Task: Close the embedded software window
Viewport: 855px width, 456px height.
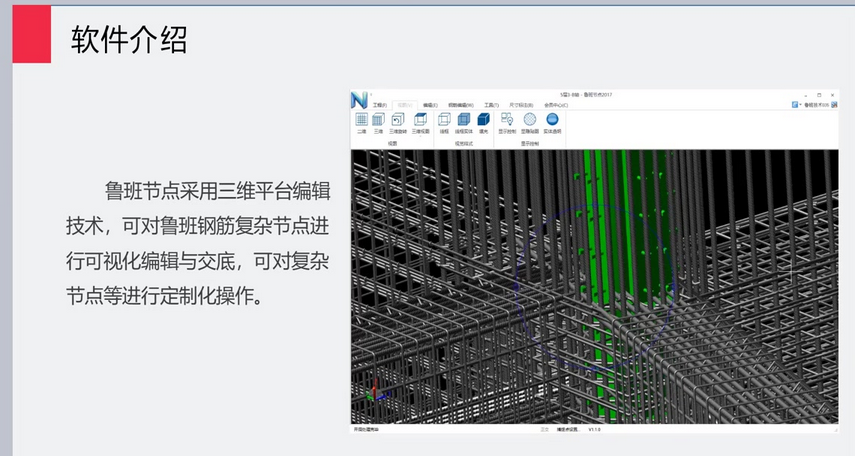Action: tap(832, 95)
